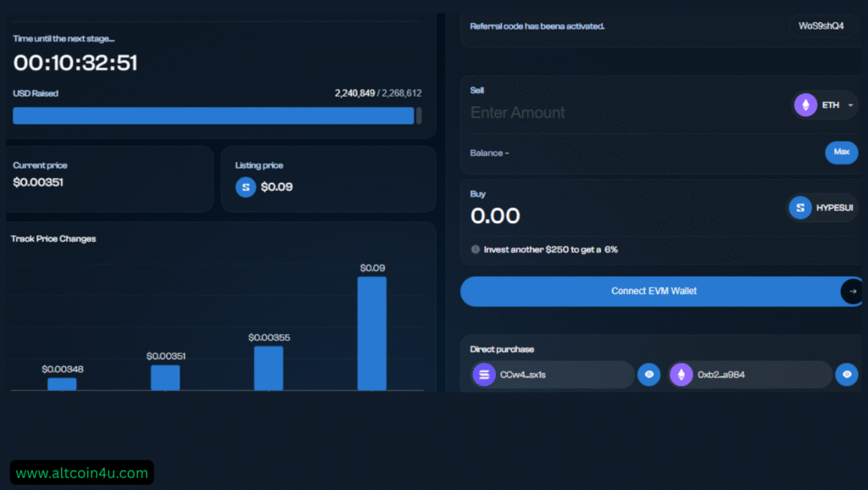This screenshot has width=868, height=490.
Task: Click the listing price token icon
Action: [x=246, y=187]
